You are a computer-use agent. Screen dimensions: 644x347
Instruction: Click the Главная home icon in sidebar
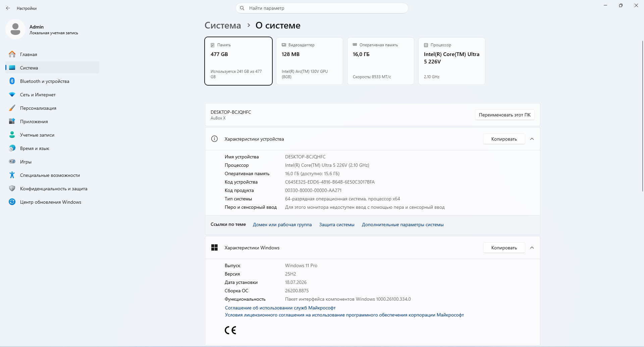tap(12, 54)
